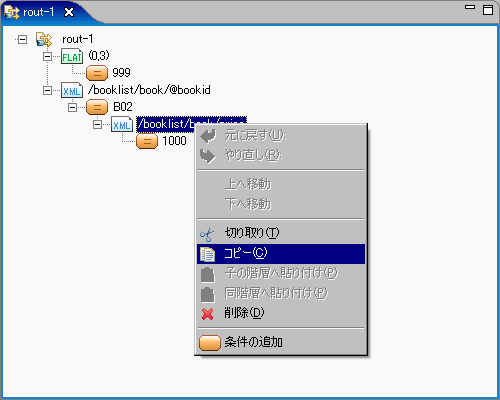The height and width of the screenshot is (400, 500).
Task: Choose 上へ移動 in the context menu
Action: point(281,184)
